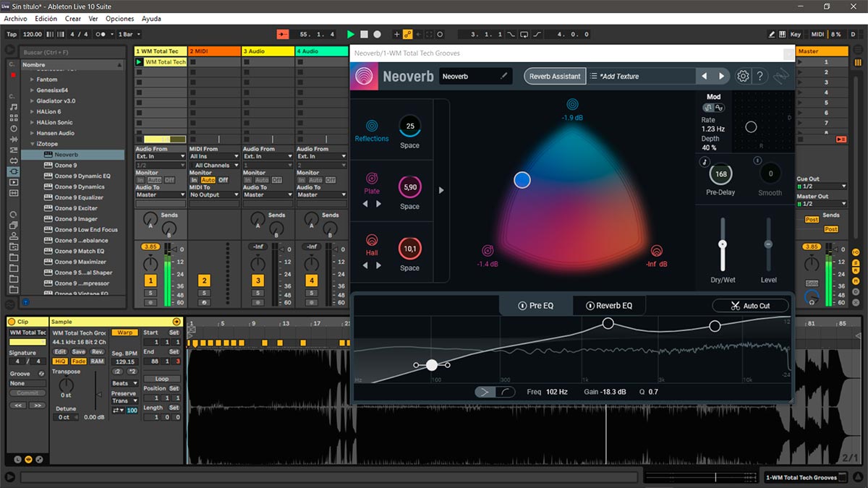Toggle the Reverb EQ power switch

click(x=590, y=306)
